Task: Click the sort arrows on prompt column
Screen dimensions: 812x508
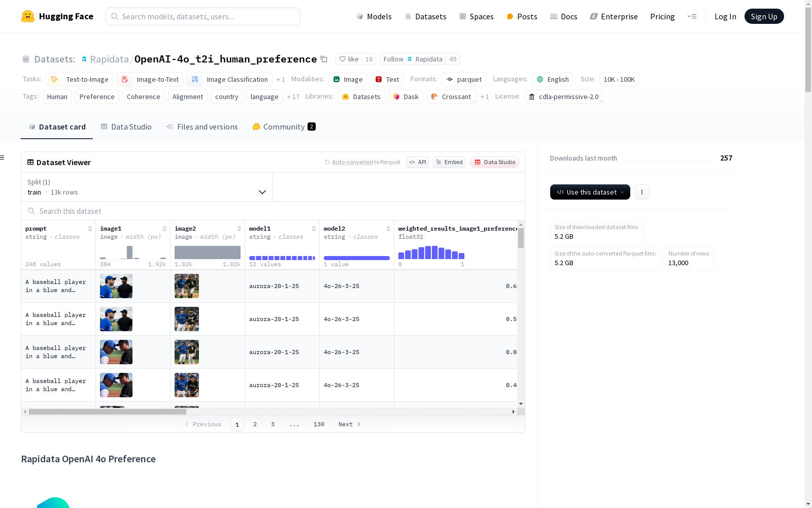Action: 90,229
